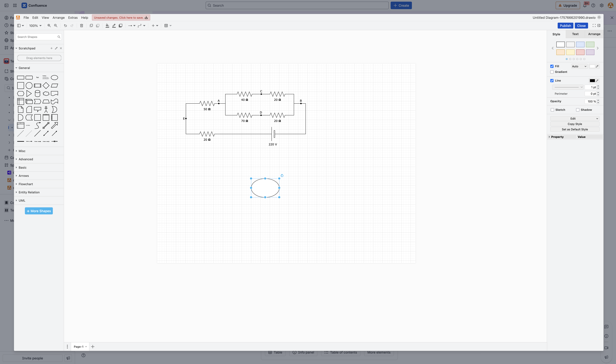Click the Publish button

pos(565,25)
